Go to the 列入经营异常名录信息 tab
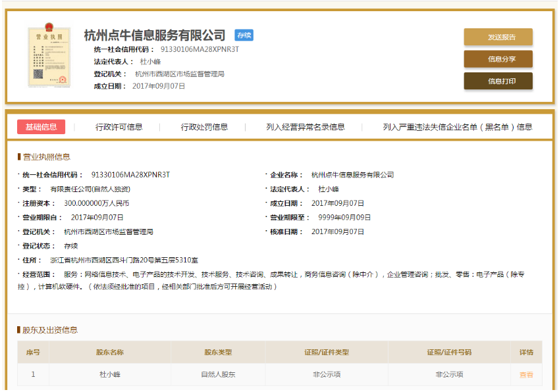Screen dimensions: 559x392 tap(306, 127)
